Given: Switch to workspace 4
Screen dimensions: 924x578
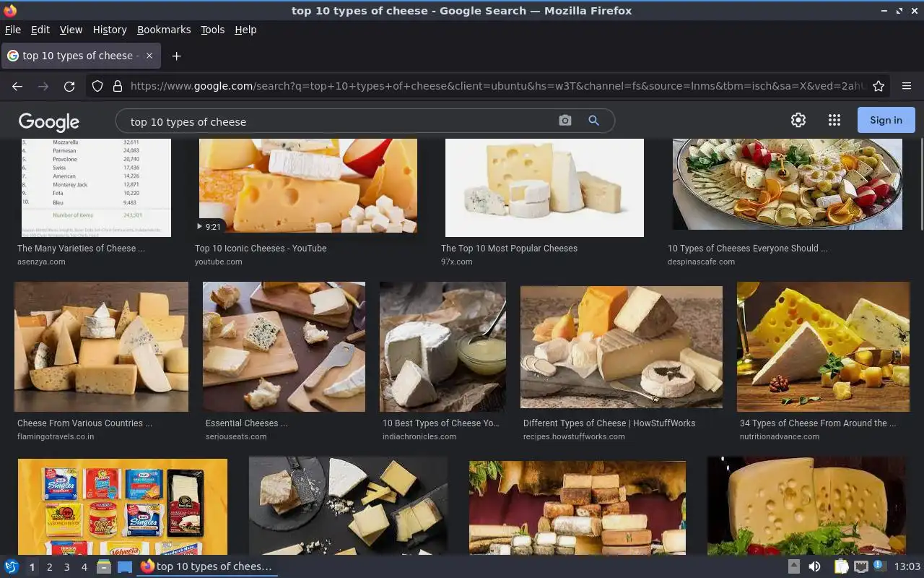Looking at the screenshot, I should (x=84, y=567).
